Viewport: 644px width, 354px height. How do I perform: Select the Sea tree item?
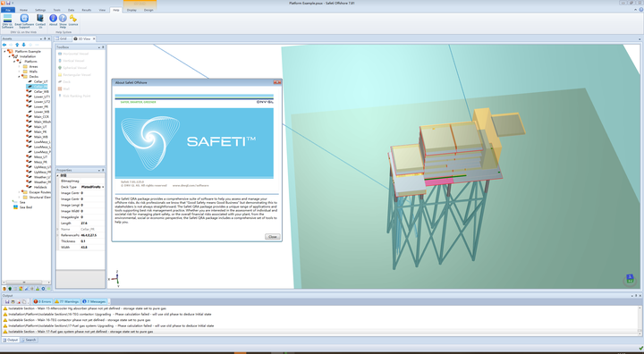tap(22, 202)
